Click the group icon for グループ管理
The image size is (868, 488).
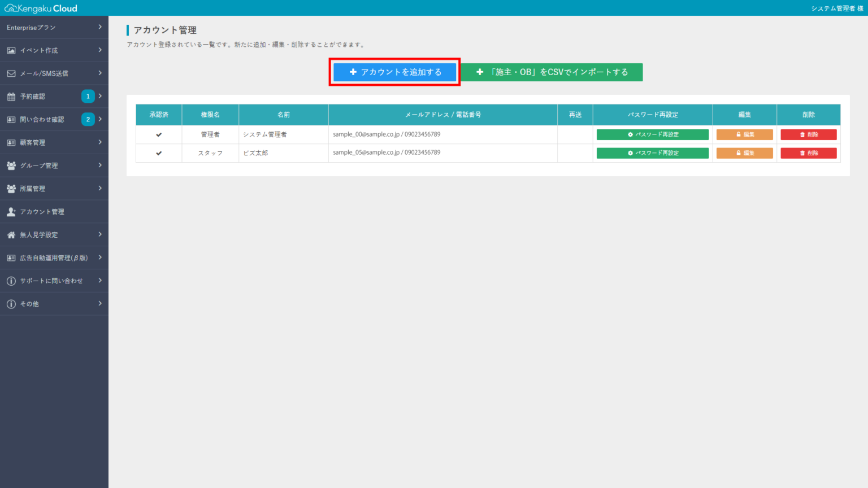[11, 165]
